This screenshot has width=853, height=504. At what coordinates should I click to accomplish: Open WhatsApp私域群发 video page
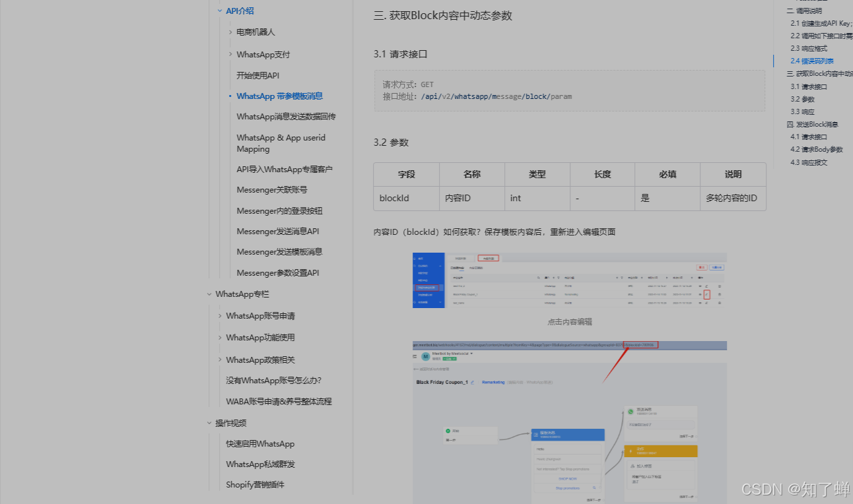(260, 464)
